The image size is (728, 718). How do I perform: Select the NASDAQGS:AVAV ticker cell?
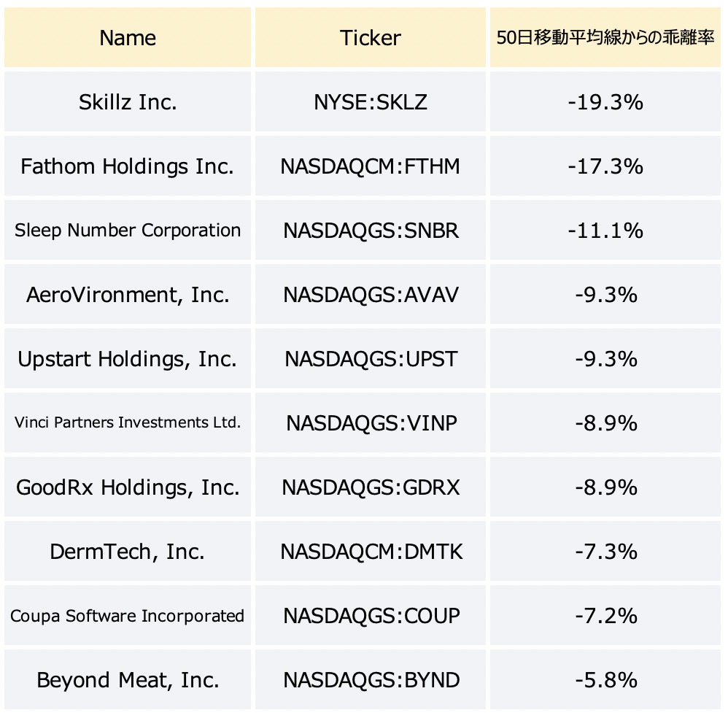click(x=371, y=294)
